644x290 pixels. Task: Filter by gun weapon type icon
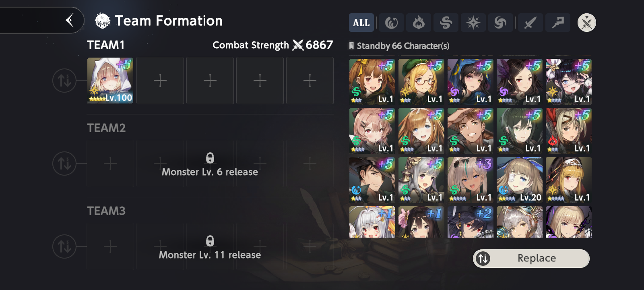558,23
